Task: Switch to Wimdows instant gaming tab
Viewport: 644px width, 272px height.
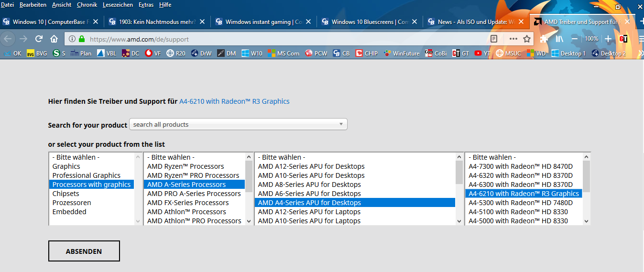Action: click(x=263, y=22)
